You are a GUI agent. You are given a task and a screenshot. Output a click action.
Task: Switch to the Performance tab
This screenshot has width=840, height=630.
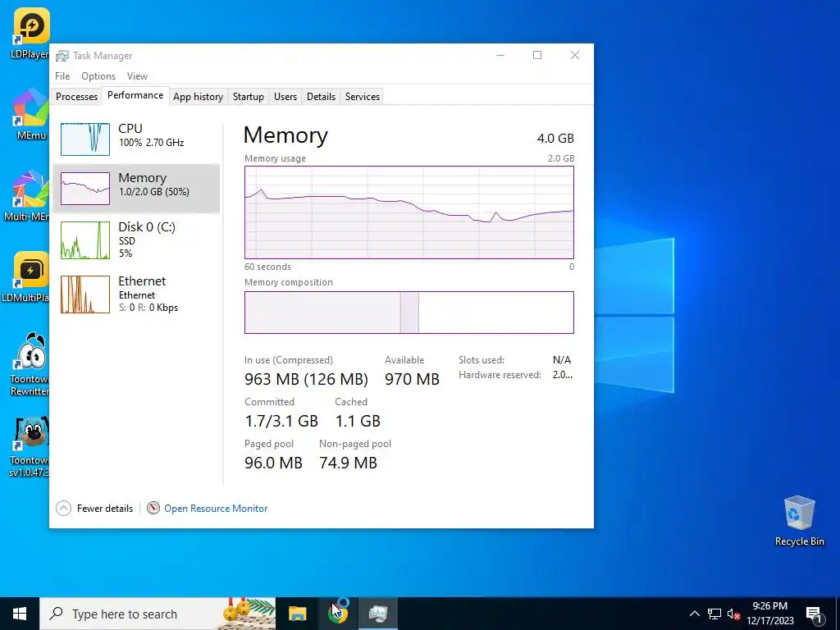click(135, 95)
